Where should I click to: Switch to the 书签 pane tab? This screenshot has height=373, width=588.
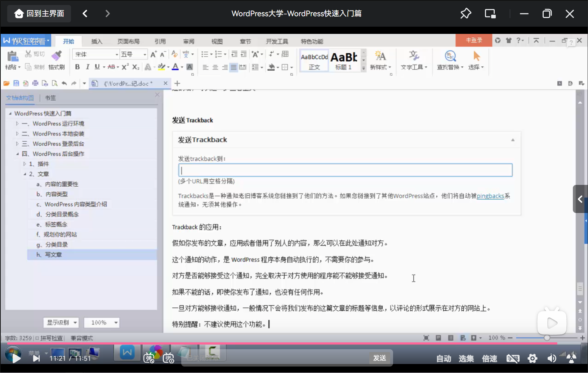[x=50, y=98]
